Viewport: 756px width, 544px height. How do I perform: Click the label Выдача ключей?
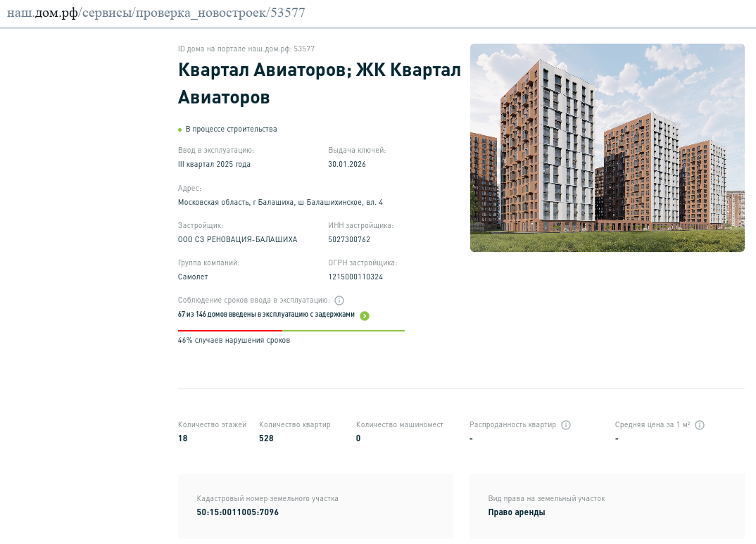(x=358, y=151)
